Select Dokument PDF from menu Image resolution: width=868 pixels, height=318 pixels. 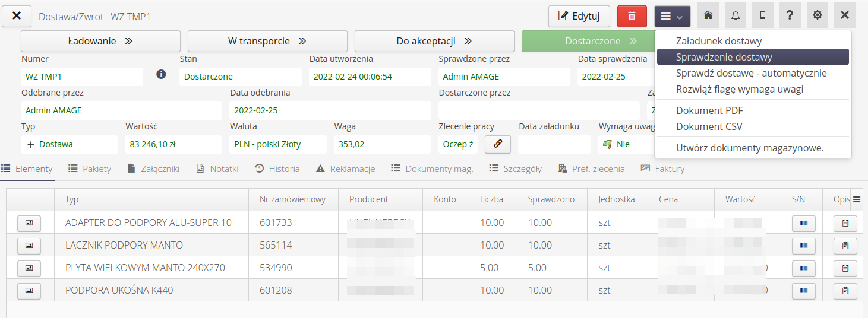(x=753, y=110)
